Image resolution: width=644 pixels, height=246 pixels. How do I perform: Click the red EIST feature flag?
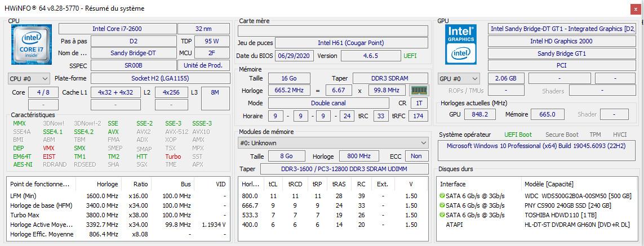tap(49, 156)
